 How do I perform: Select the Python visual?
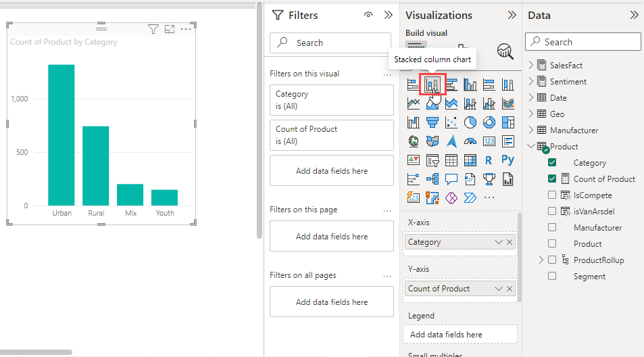tap(507, 160)
